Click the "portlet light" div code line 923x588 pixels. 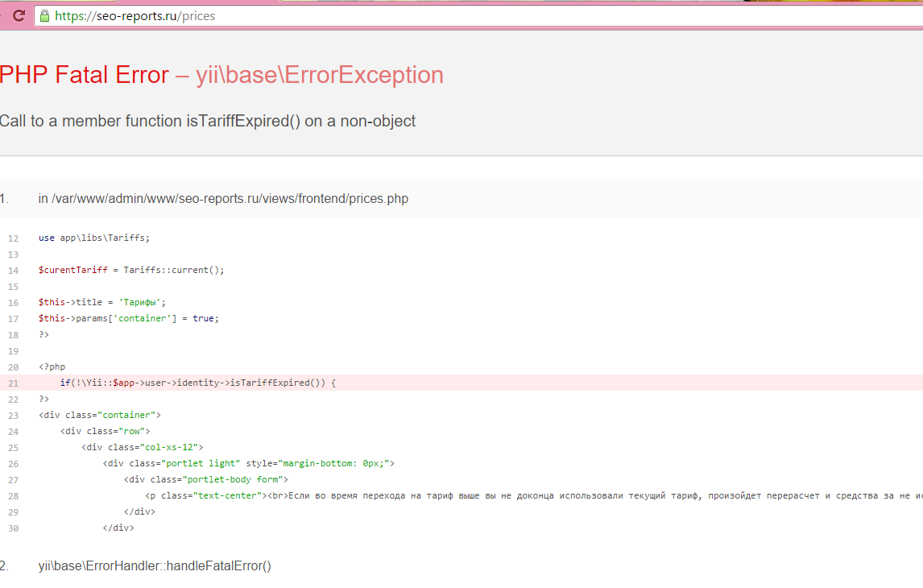click(248, 463)
